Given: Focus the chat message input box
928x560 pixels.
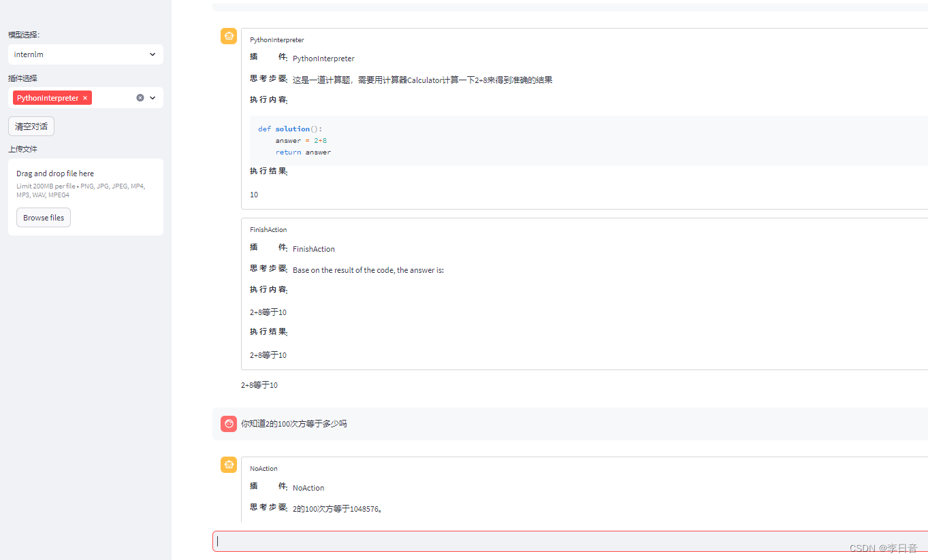Looking at the screenshot, I should point(570,542).
